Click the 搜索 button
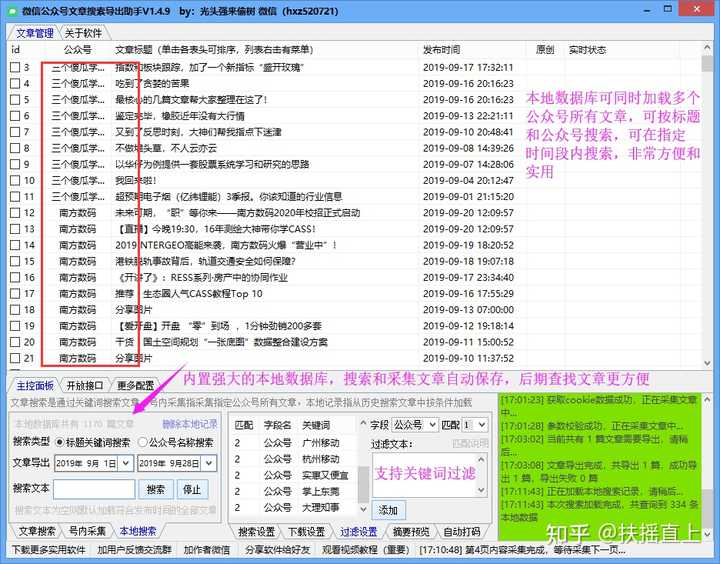 156,490
